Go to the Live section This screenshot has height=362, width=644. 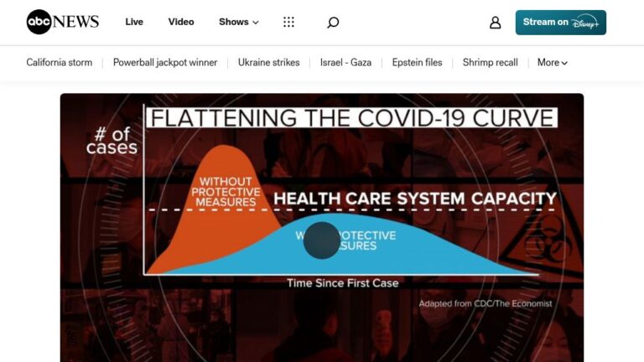point(134,22)
